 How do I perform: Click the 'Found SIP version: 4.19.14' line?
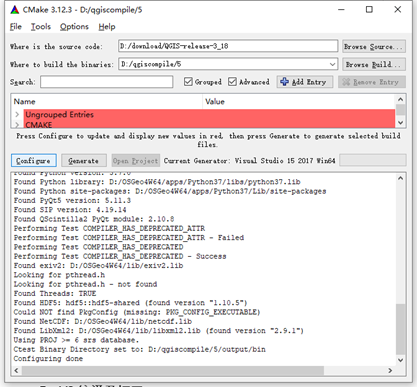70,210
